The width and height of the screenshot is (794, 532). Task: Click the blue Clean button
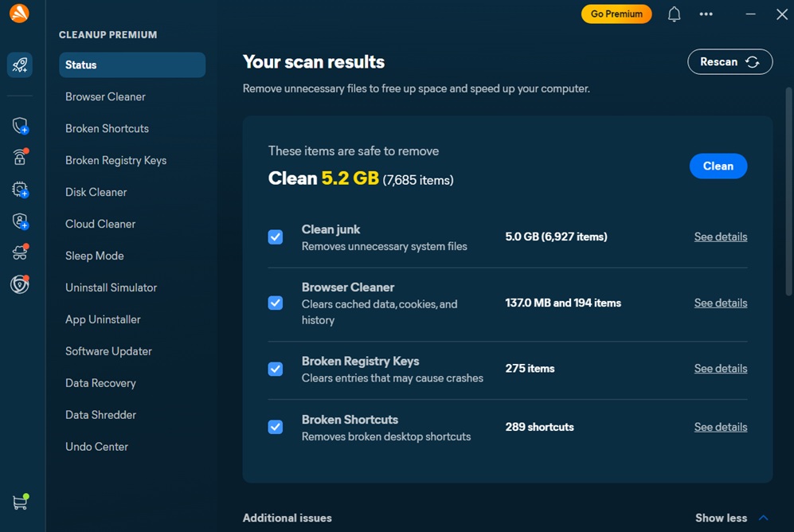click(x=718, y=166)
